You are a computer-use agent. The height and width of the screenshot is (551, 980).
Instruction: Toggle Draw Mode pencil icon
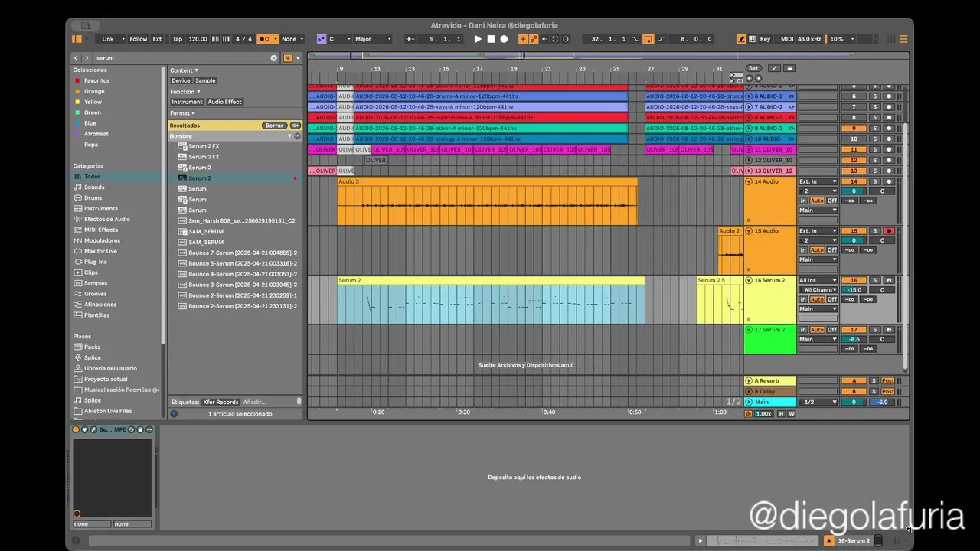click(741, 39)
